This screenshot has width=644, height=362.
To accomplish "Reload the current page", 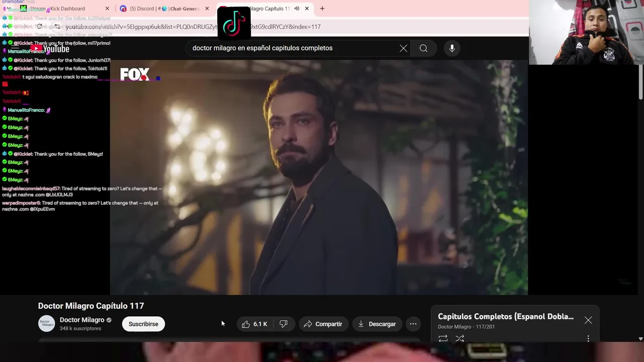I will click(x=39, y=27).
